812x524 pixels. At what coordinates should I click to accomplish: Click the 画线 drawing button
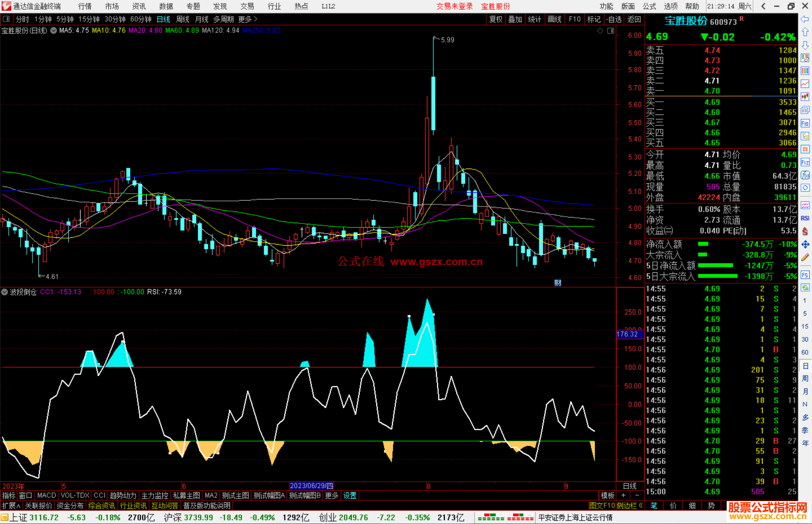pos(554,19)
